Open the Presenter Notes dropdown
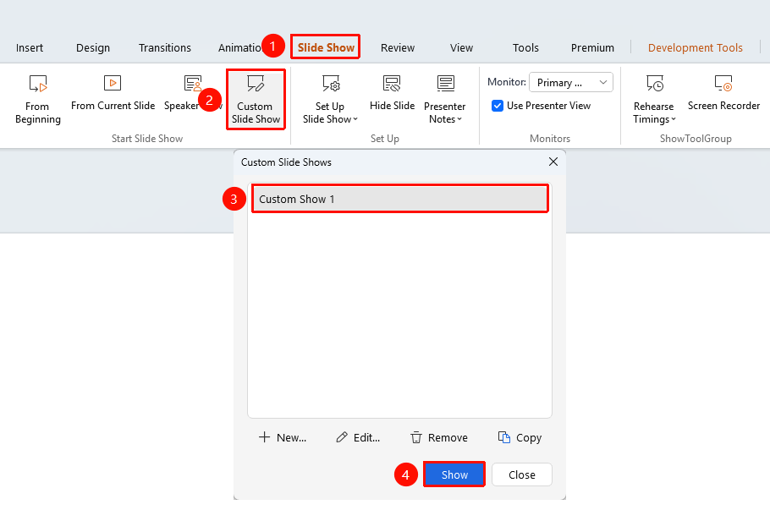 pos(445,100)
